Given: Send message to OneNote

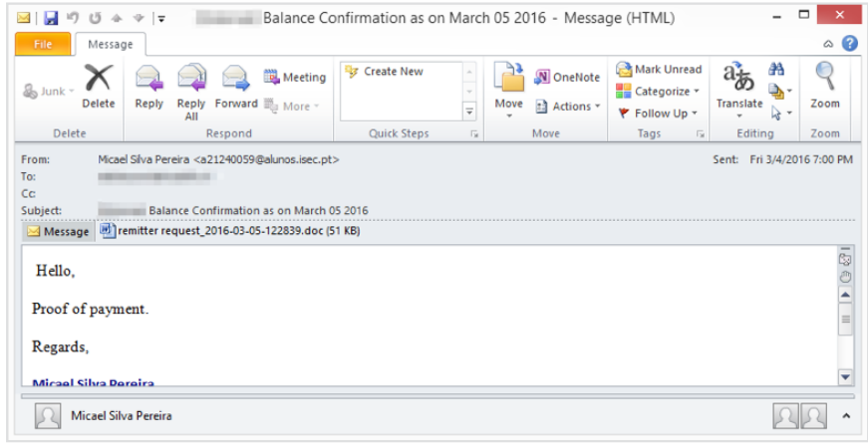Looking at the screenshot, I should tap(567, 78).
